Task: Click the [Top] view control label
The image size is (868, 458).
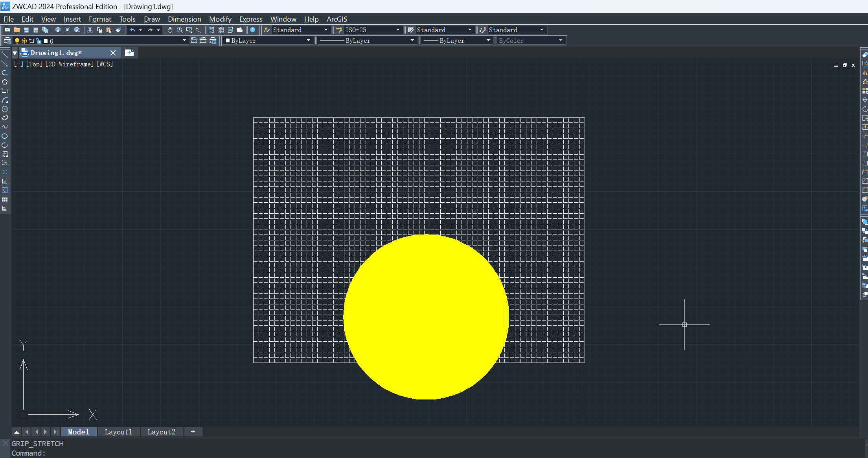Action: pyautogui.click(x=34, y=64)
